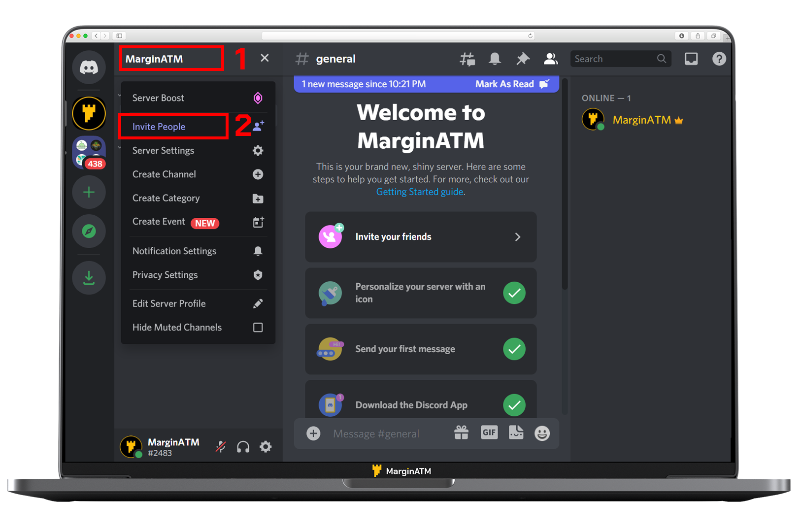The image size is (802, 532).
Task: Click Personalize your server with an icon card
Action: tap(421, 293)
